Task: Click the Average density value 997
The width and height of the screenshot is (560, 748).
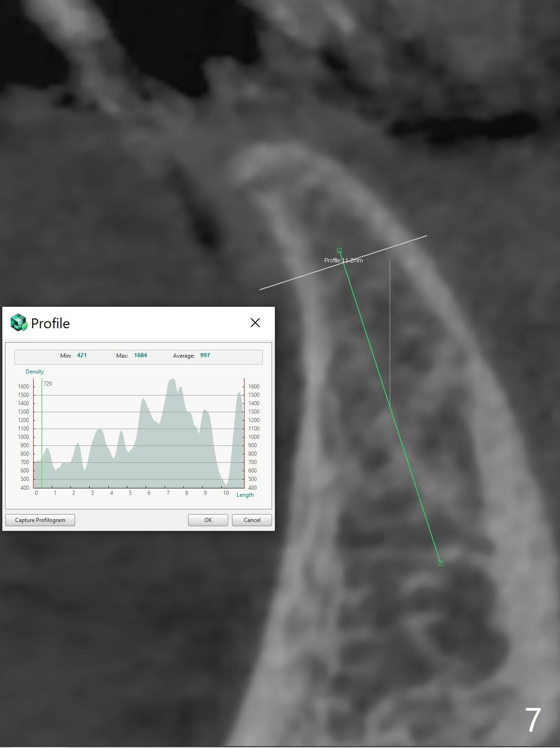Action: coord(205,355)
